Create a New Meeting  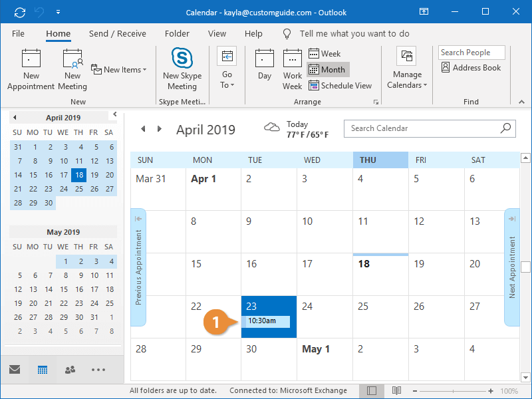[72, 70]
